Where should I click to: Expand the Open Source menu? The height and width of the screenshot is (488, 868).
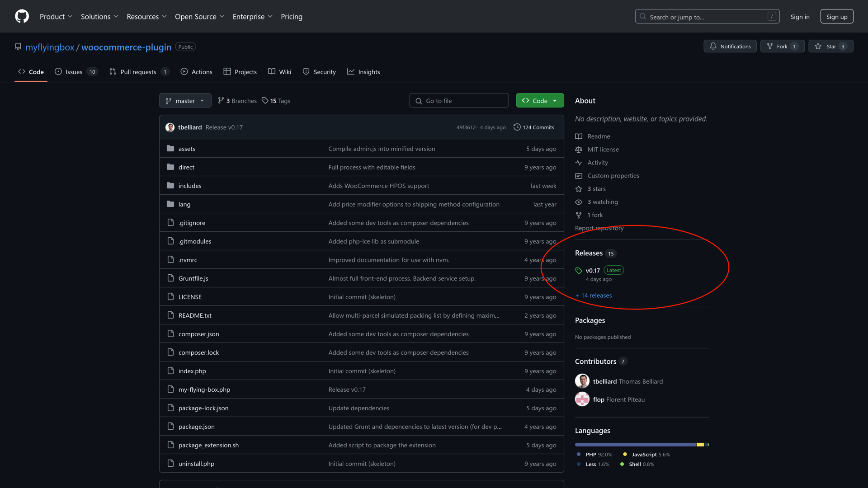click(x=199, y=17)
